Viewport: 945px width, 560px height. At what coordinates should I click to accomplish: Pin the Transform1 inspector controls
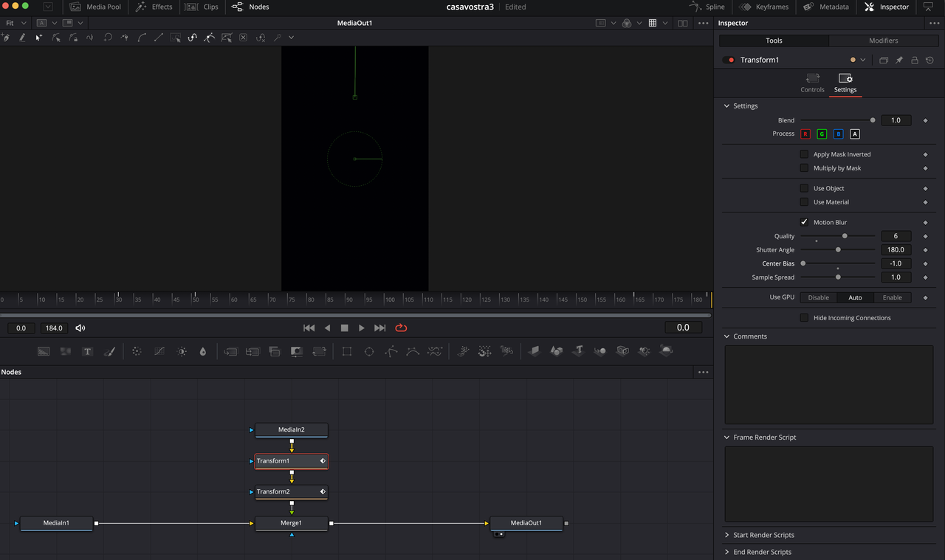[x=899, y=60]
